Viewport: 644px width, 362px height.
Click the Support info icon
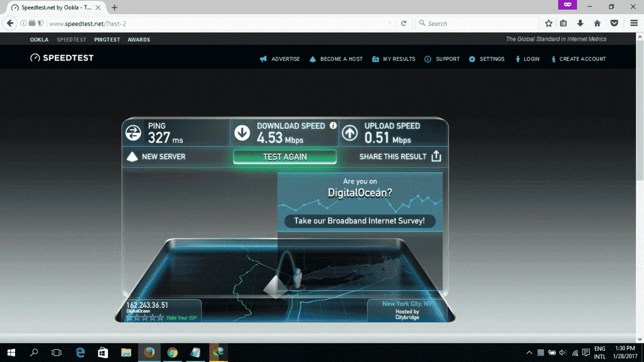tap(428, 59)
